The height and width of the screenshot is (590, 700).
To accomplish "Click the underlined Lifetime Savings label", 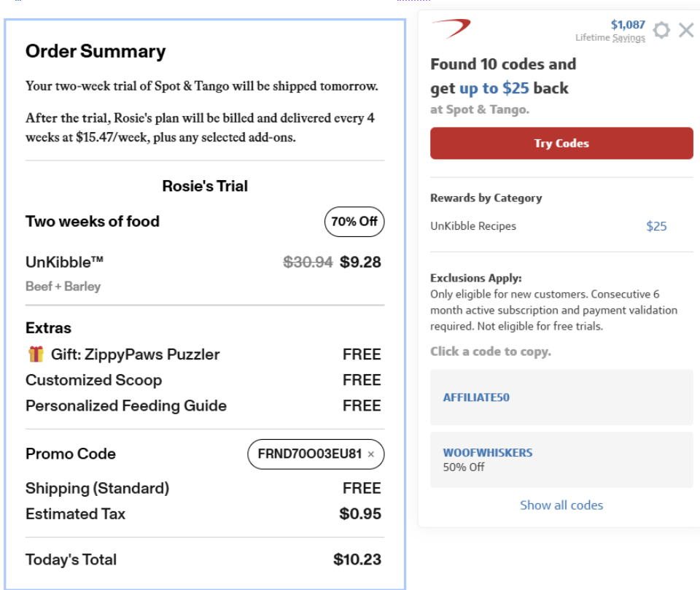I will click(x=629, y=38).
